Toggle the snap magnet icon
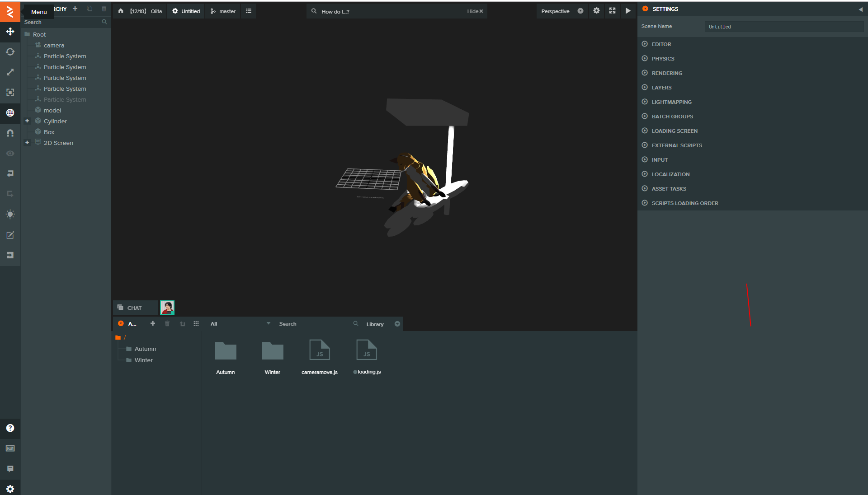The width and height of the screenshot is (868, 495). [x=10, y=133]
